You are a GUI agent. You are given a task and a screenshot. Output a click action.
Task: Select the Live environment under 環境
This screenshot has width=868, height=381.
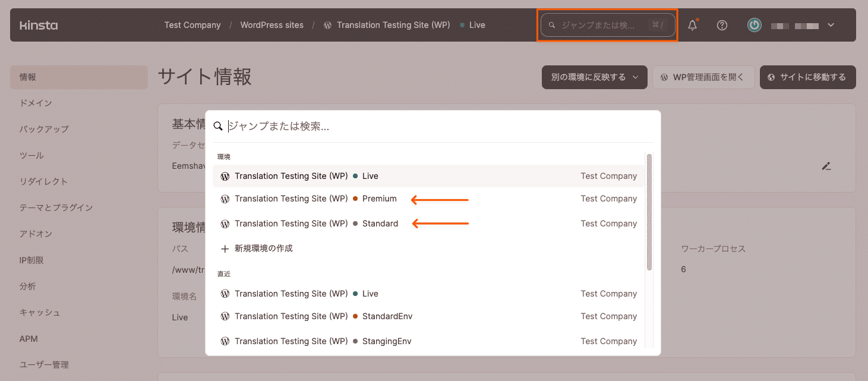point(428,176)
